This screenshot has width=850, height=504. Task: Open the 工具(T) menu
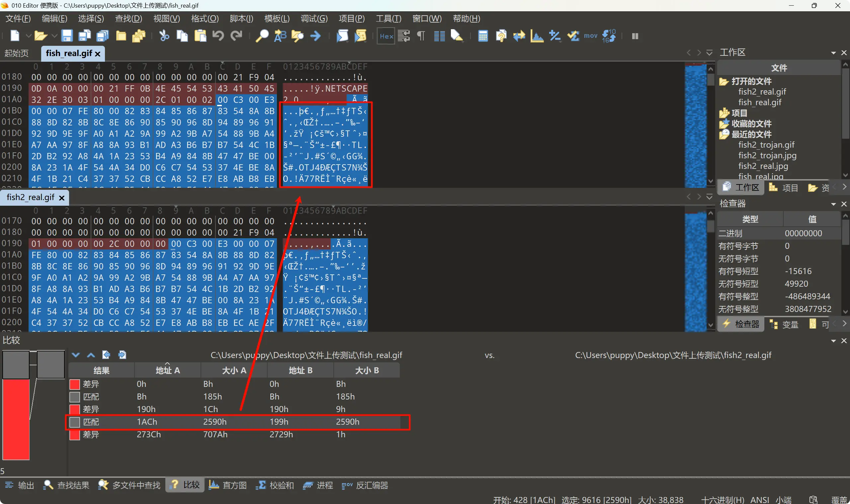(x=388, y=18)
